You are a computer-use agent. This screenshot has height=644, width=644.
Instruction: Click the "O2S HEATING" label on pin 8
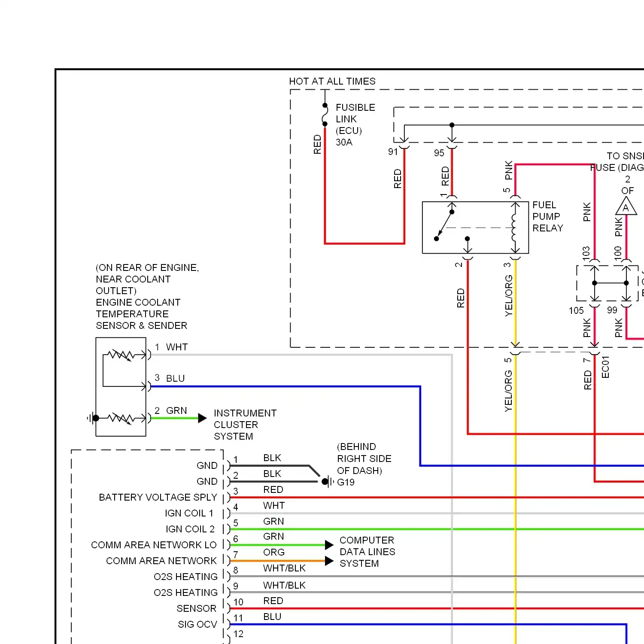pos(185,577)
